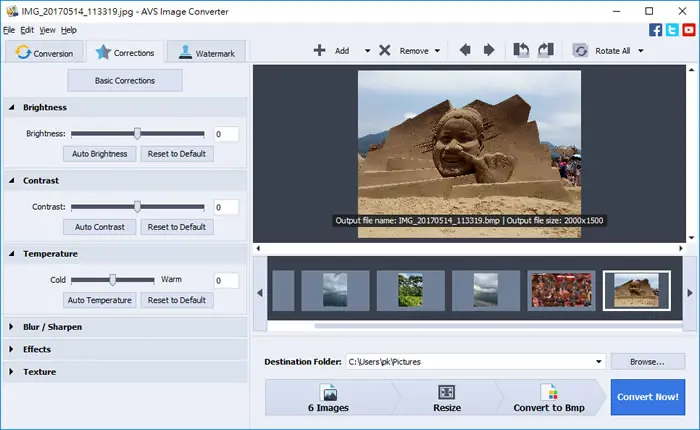Screen dimensions: 700x430
Task: Expand the Blur / Sharpen section
Action: [12, 327]
